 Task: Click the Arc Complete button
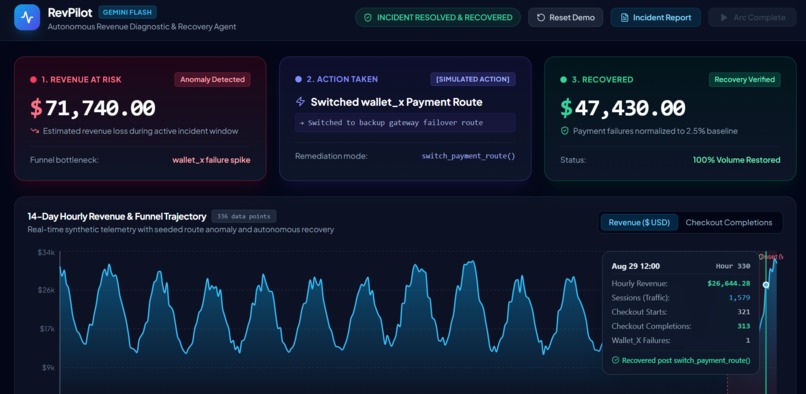tap(753, 17)
